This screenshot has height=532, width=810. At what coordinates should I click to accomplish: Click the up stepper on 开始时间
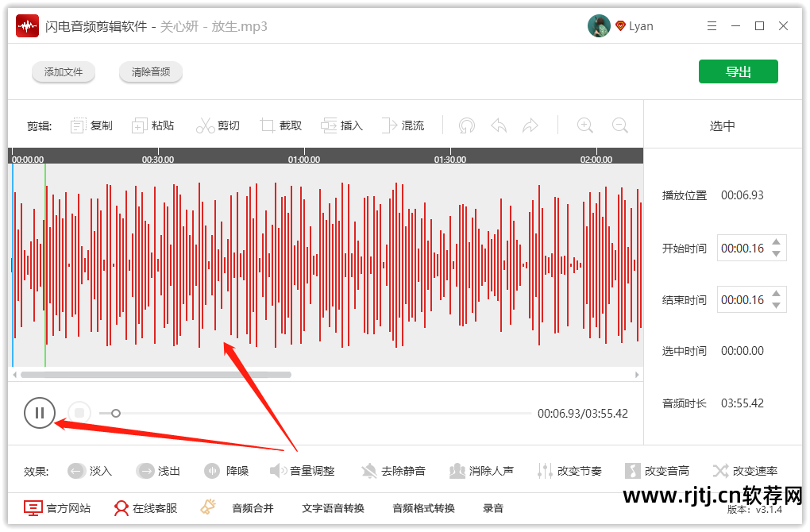point(776,242)
